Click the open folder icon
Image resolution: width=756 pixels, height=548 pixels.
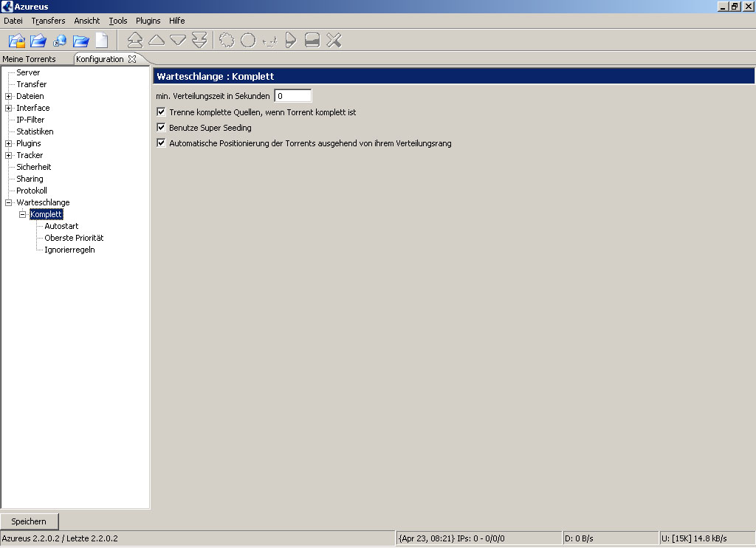(x=81, y=41)
